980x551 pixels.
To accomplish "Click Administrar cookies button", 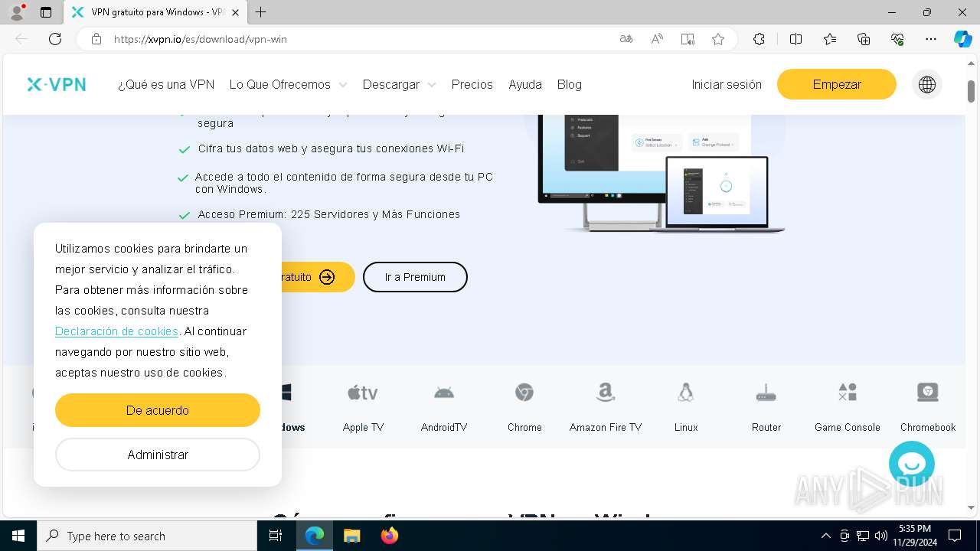I will [158, 455].
